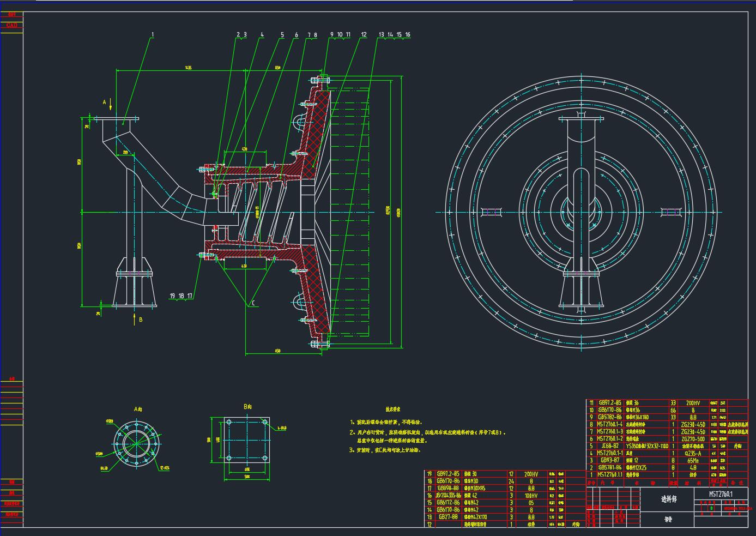The height and width of the screenshot is (536, 756).
Task: Select the view direction arrow labeled A
Action: 111,103
